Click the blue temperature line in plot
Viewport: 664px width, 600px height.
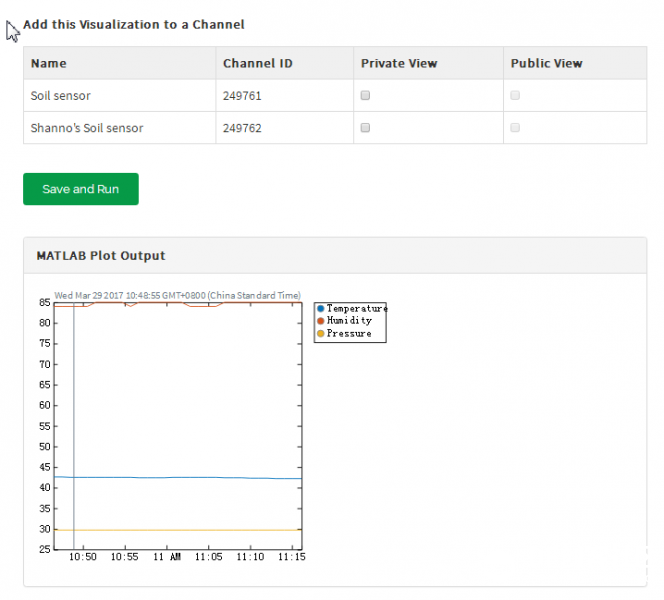point(178,478)
